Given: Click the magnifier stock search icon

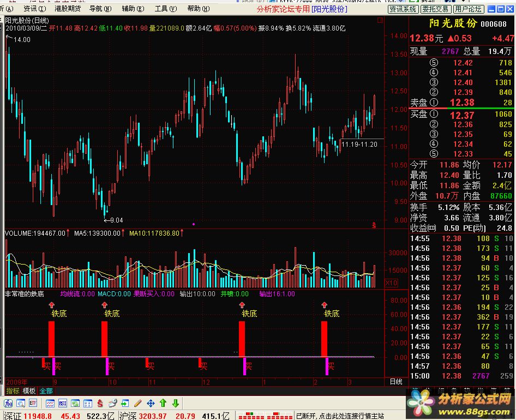Looking at the screenshot, I should (21, 403).
